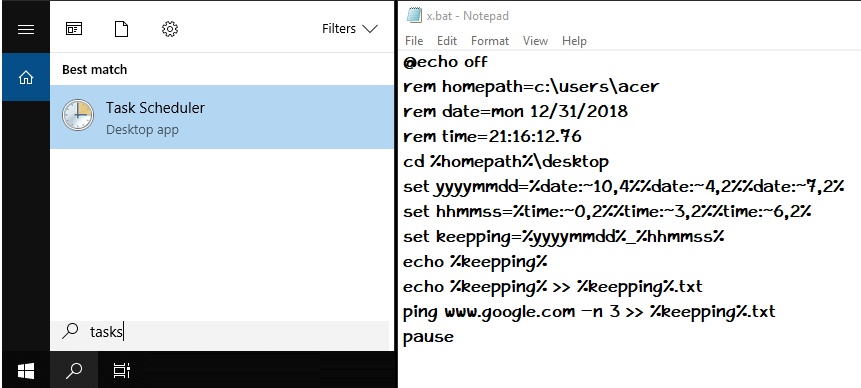Click the Home icon in sidebar
The height and width of the screenshot is (388, 861).
26,78
